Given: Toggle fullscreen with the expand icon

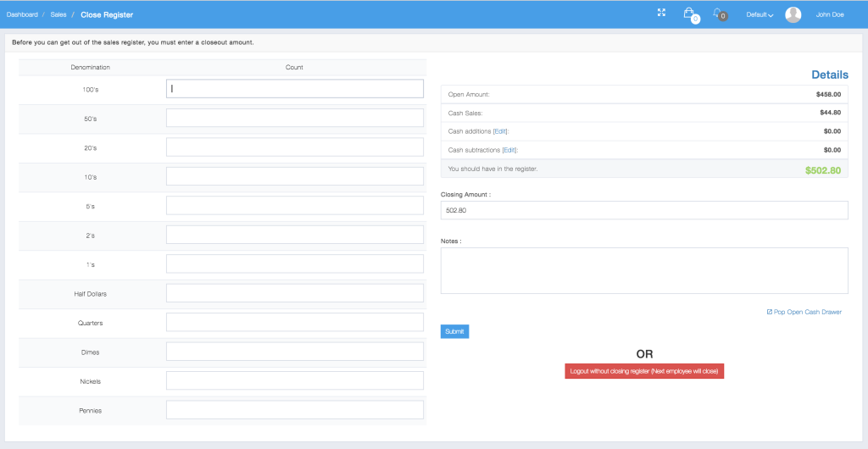Looking at the screenshot, I should point(661,13).
